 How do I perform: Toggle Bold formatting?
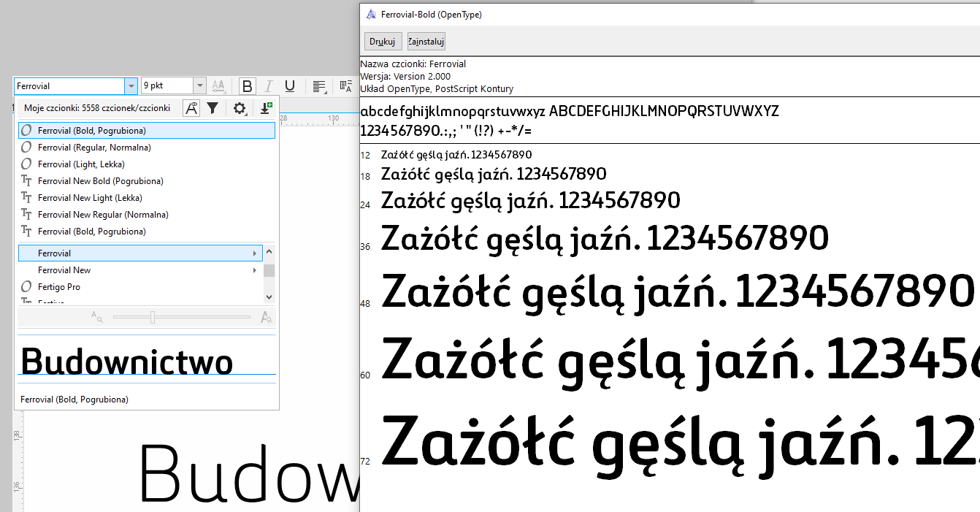(248, 86)
